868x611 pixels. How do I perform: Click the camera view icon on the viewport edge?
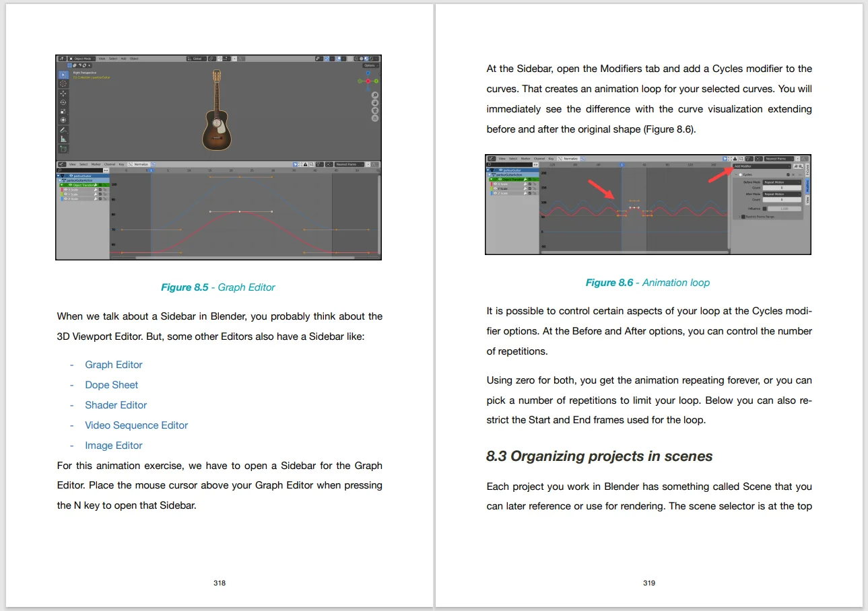(x=375, y=110)
